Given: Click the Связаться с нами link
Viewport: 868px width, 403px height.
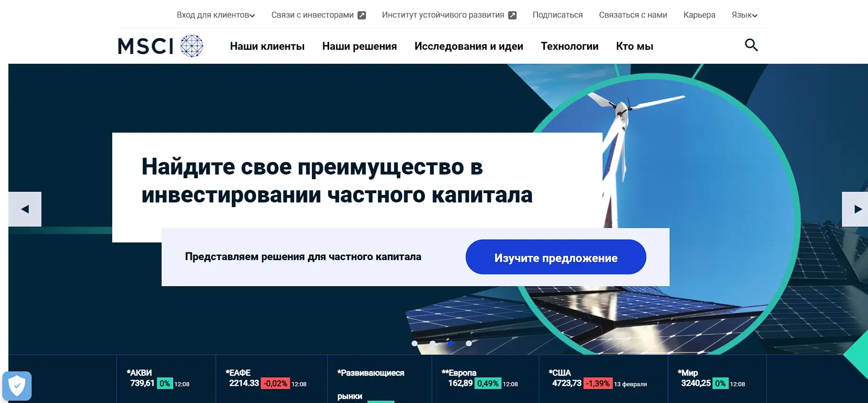Looking at the screenshot, I should (x=633, y=15).
